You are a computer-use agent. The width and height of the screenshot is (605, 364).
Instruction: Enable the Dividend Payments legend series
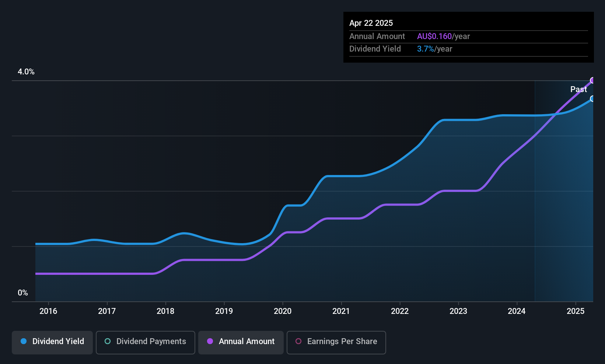coord(146,342)
